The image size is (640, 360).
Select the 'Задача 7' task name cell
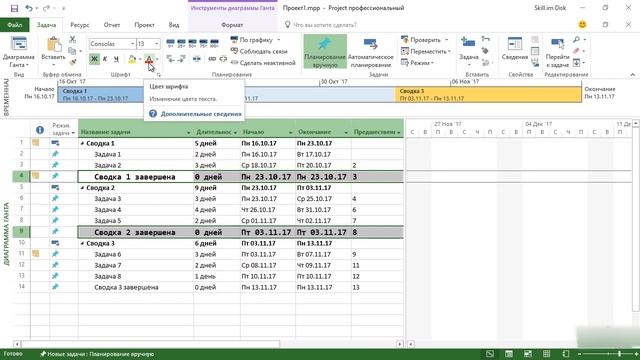click(136, 265)
